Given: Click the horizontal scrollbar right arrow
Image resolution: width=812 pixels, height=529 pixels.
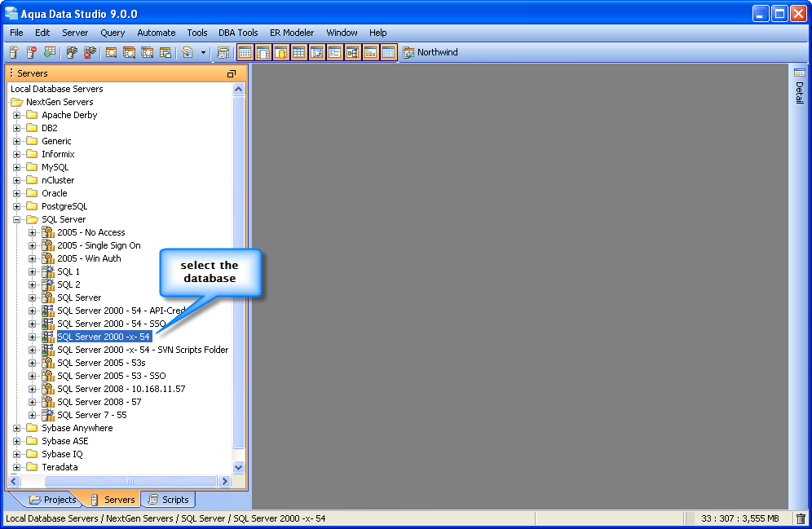Looking at the screenshot, I should pos(224,482).
